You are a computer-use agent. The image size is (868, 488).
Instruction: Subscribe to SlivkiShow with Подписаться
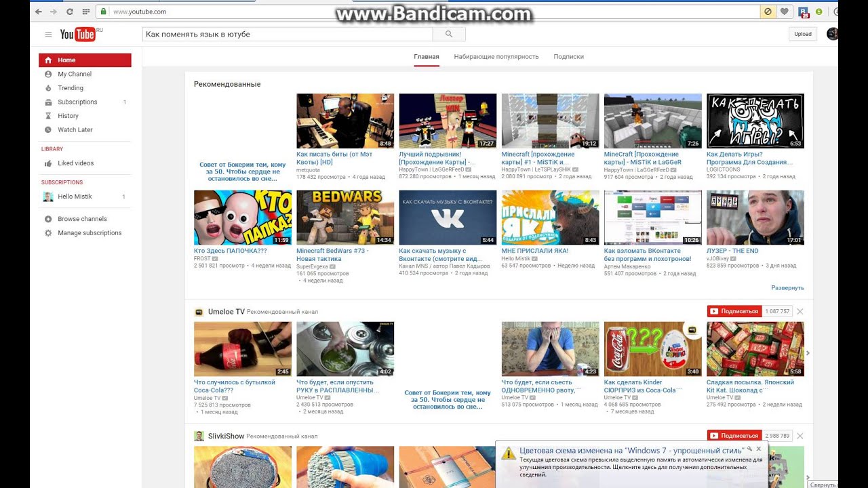coord(734,436)
